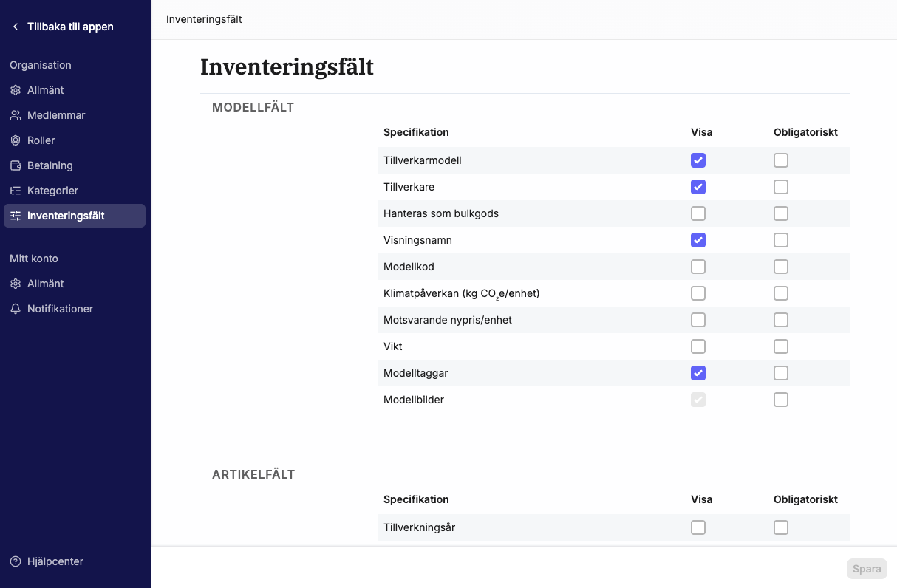Image resolution: width=897 pixels, height=588 pixels.
Task: Check Visa for Modellkod
Action: pyautogui.click(x=698, y=267)
